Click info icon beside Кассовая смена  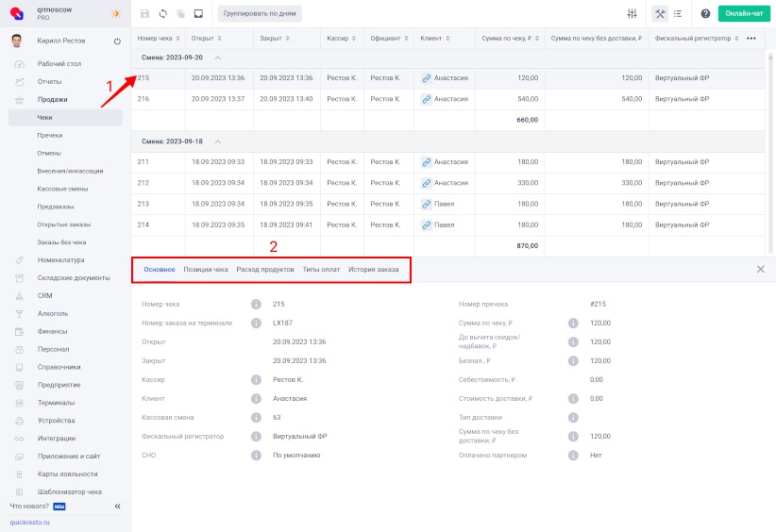click(x=256, y=417)
